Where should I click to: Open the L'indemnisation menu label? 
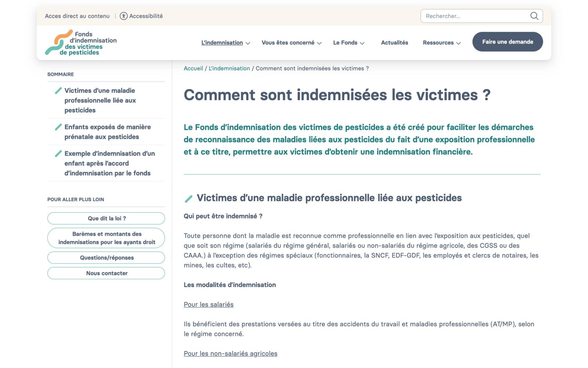coord(222,43)
